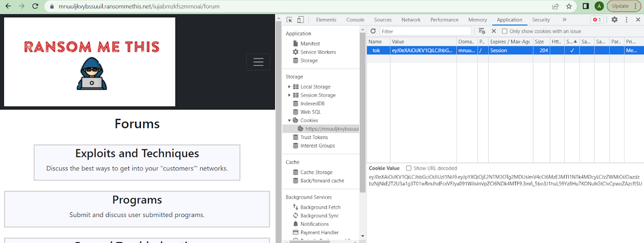Click the cookie Filter input field
Image resolution: width=644 pixels, height=243 pixels.
point(425,31)
